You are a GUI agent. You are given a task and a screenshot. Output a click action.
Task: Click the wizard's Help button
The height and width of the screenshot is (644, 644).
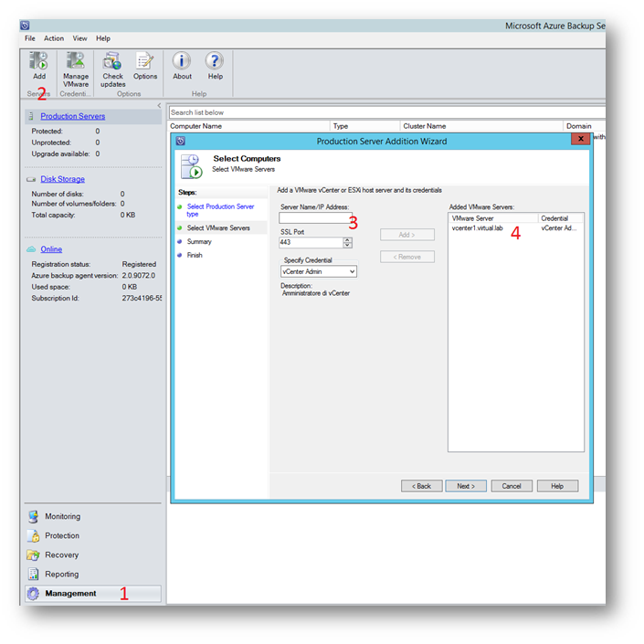(557, 486)
